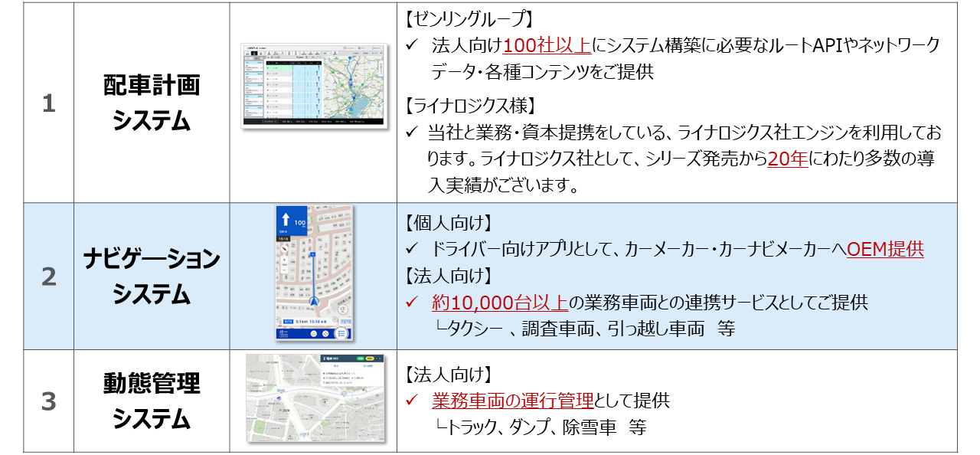980x455 pixels.
Task: Select the ナビゲーションシステム title cell
Action: [x=152, y=276]
